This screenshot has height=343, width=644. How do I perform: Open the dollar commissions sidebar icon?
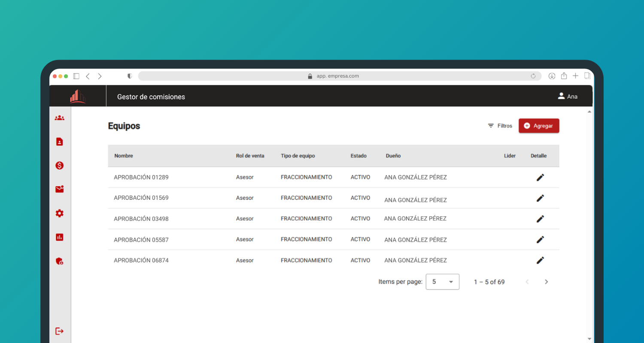(60, 165)
